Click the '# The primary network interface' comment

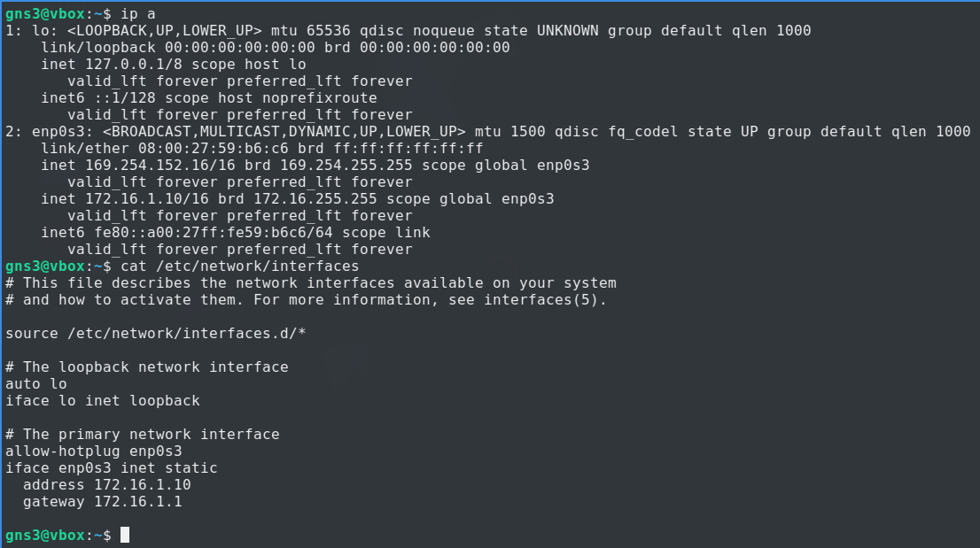(x=143, y=434)
